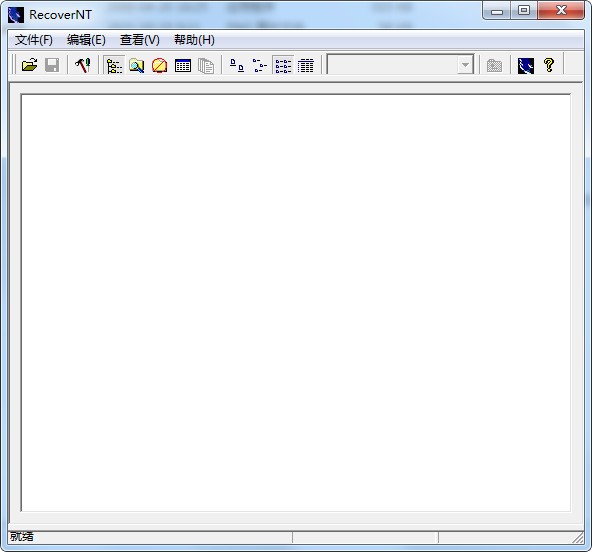592x552 pixels.
Task: Click the magnifying glass find icon
Action: click(x=137, y=65)
